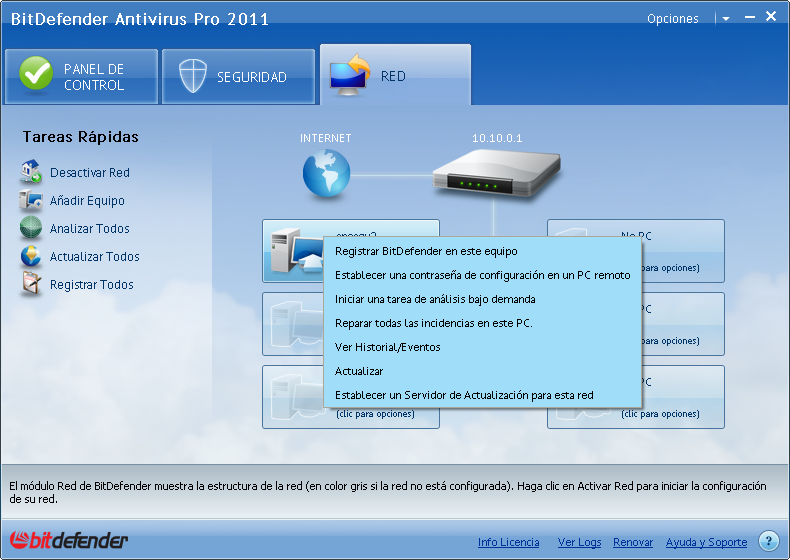Select Registrar BitDefender en este equipo

tap(426, 251)
